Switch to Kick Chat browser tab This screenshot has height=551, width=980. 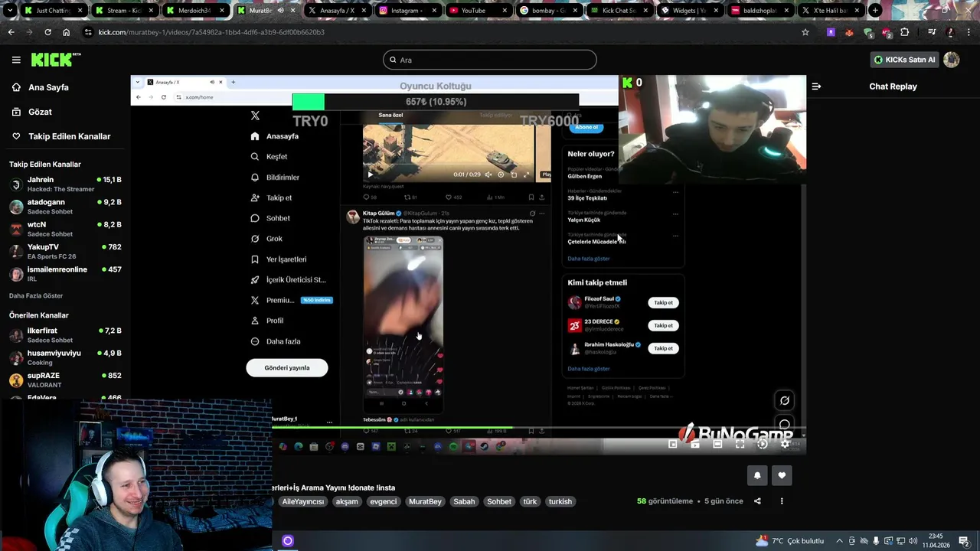619,11
